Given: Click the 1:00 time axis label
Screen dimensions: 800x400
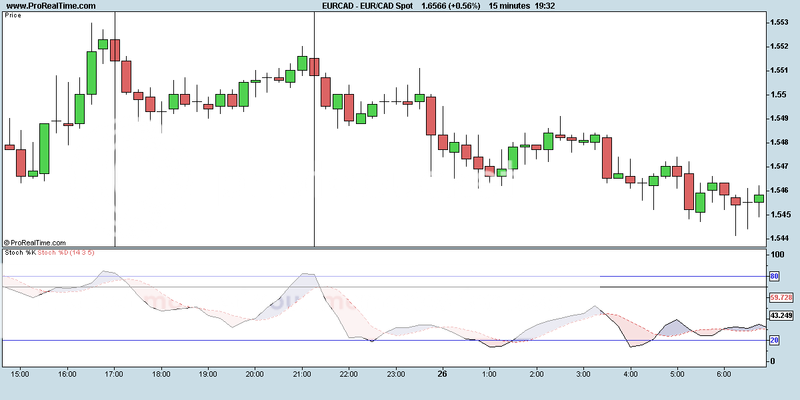Looking at the screenshot, I should (x=489, y=374).
